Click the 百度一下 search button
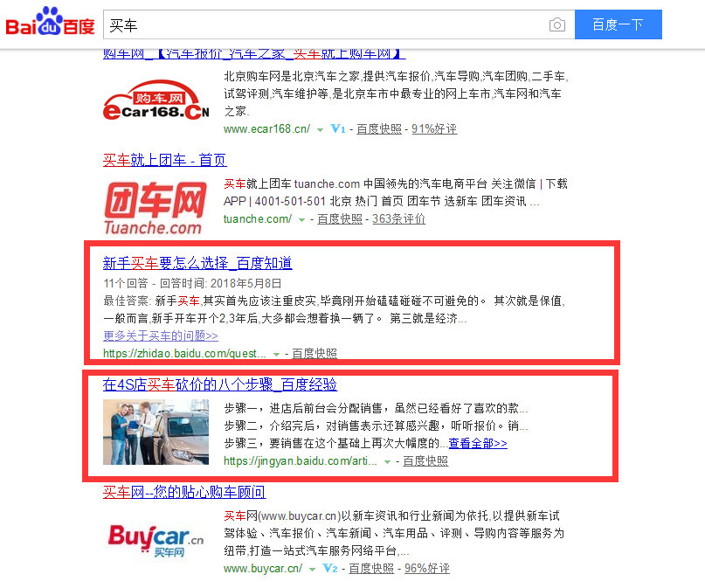The height and width of the screenshot is (588, 705). tap(619, 24)
